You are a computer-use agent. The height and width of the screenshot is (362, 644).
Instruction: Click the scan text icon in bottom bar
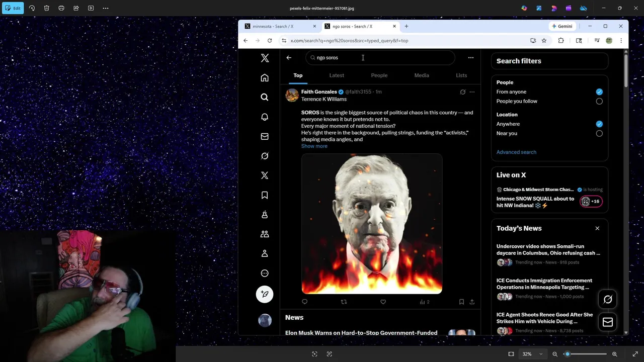click(330, 354)
